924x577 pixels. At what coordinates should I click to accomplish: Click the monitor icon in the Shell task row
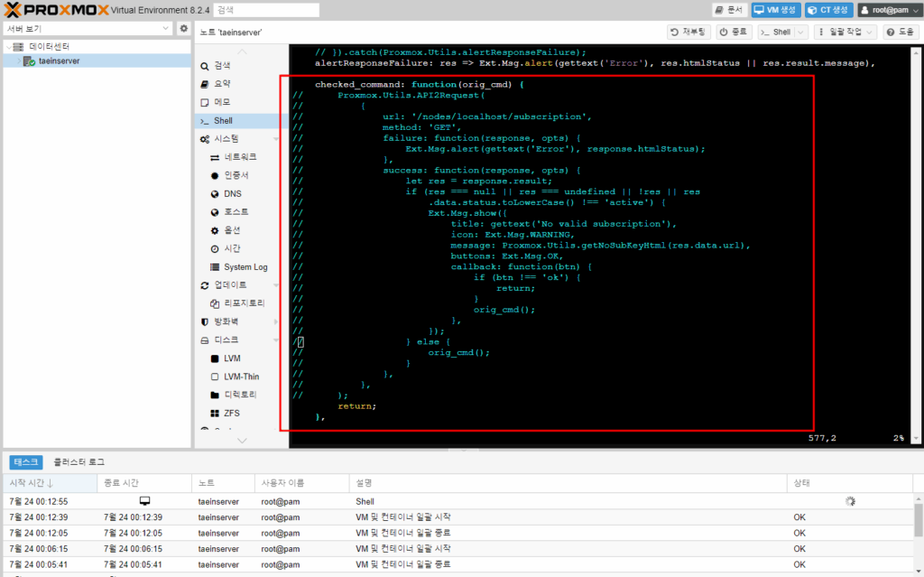point(144,501)
